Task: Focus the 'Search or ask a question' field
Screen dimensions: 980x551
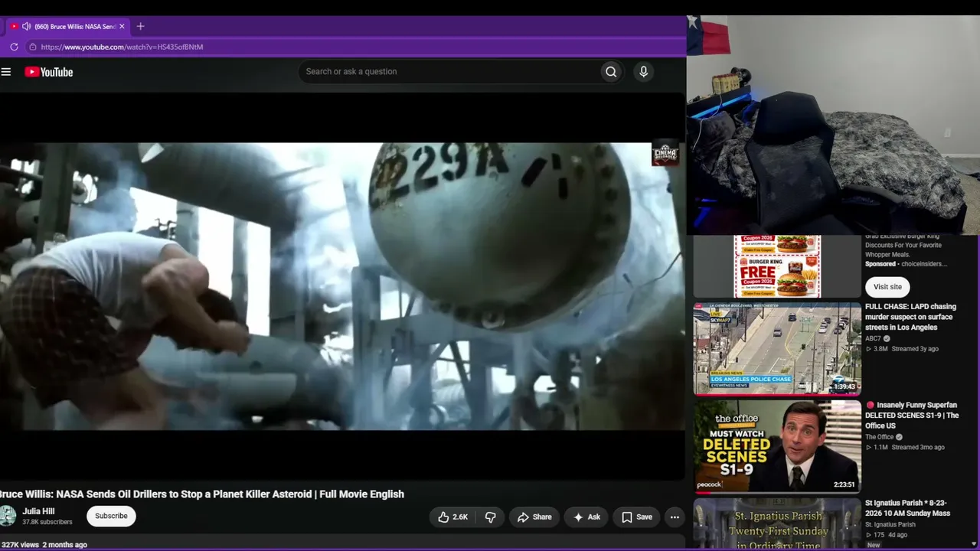Action: (x=449, y=72)
